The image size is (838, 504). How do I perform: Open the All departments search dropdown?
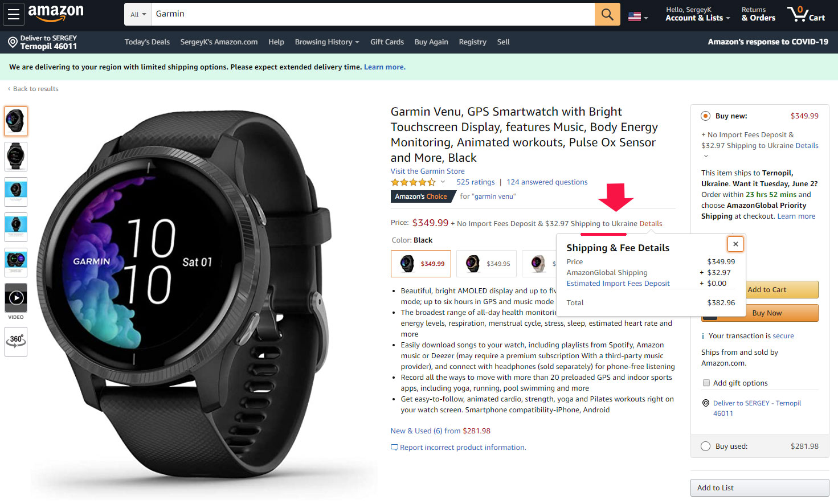click(x=138, y=14)
